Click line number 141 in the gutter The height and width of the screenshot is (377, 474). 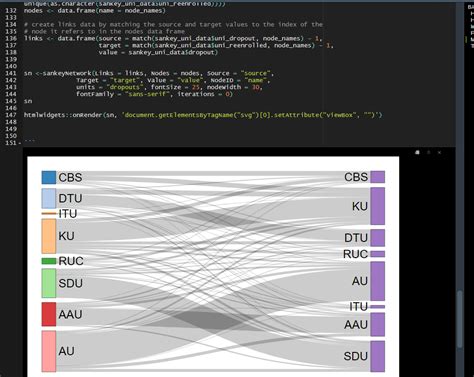point(11,73)
